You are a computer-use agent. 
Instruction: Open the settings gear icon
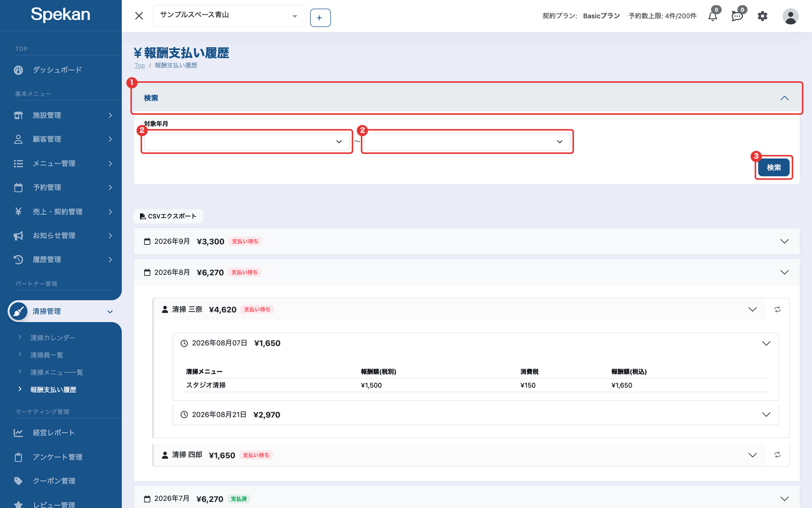762,16
